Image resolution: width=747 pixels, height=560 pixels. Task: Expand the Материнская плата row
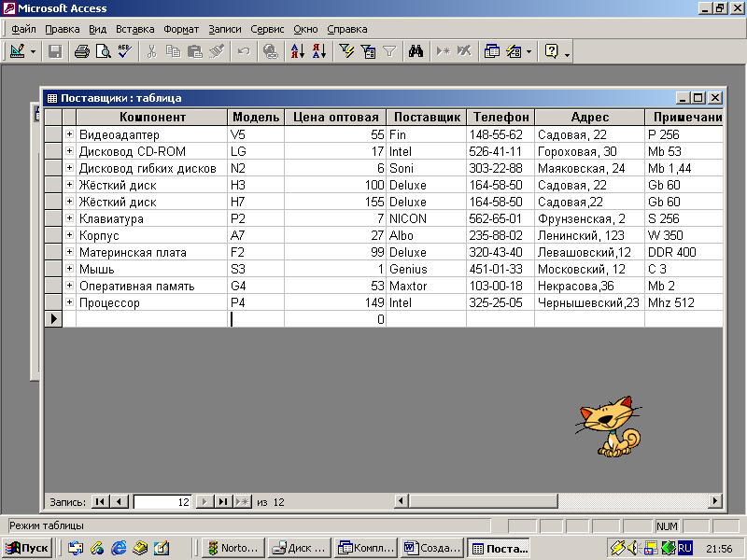click(x=69, y=251)
